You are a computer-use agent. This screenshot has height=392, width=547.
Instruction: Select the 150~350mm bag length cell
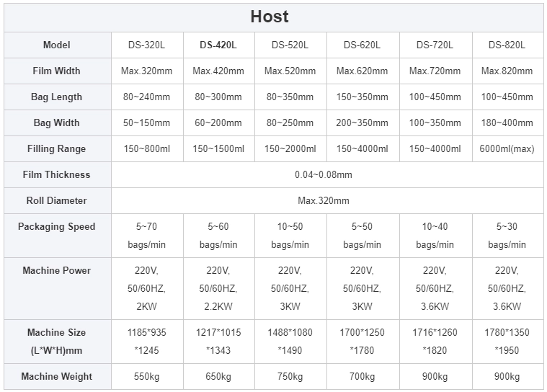point(363,97)
